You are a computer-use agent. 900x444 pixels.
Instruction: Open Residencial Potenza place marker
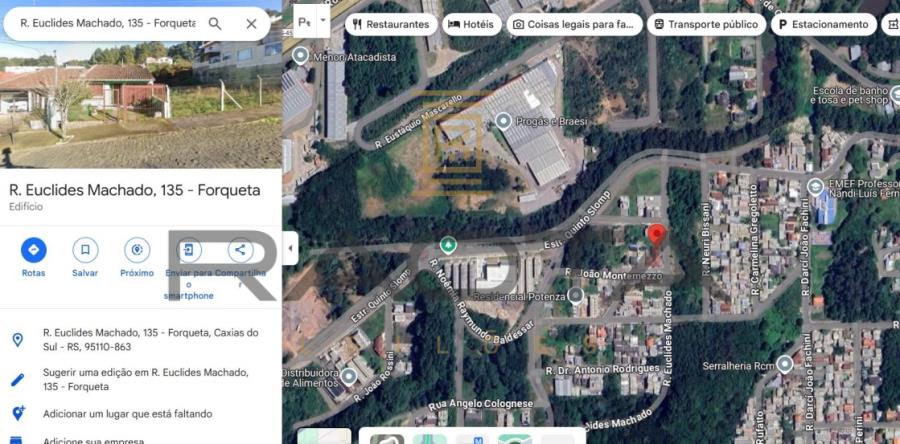pos(575,296)
